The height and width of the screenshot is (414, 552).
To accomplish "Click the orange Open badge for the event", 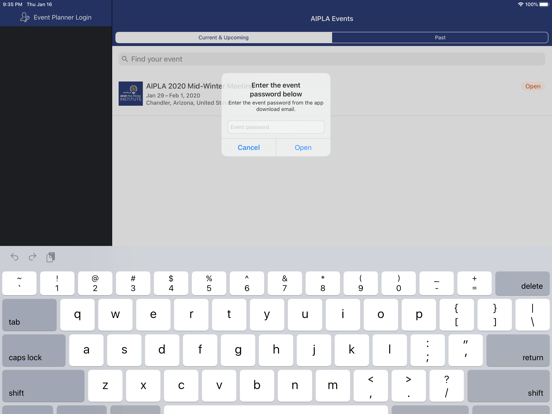I will click(x=533, y=86).
